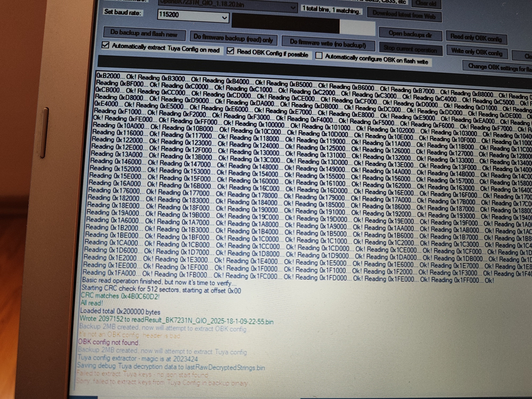Open backups dir button

coord(410,34)
